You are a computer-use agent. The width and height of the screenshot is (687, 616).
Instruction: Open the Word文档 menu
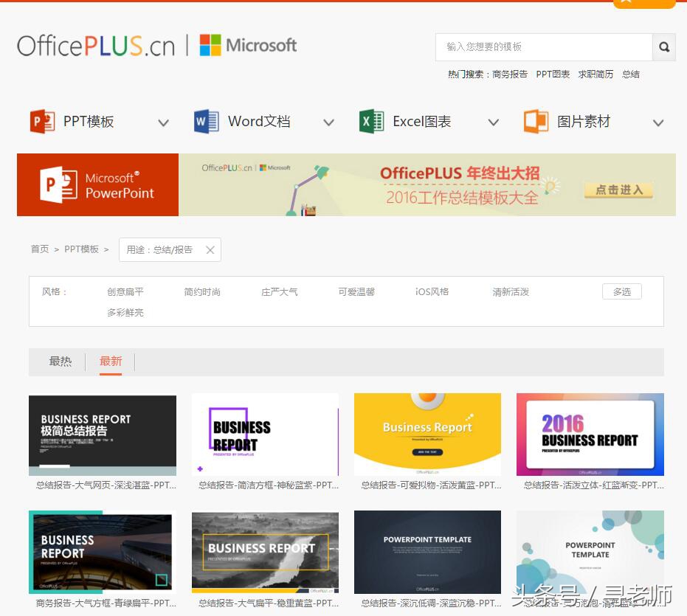[x=259, y=122]
